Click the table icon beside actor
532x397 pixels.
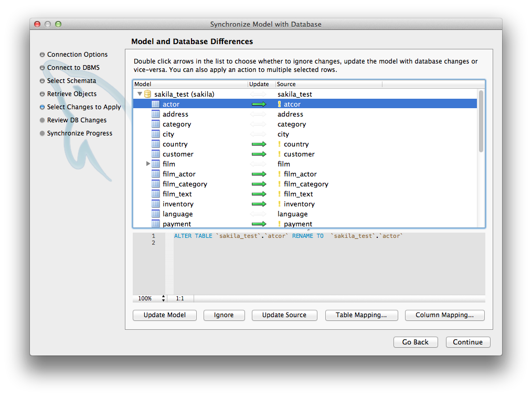pos(155,103)
